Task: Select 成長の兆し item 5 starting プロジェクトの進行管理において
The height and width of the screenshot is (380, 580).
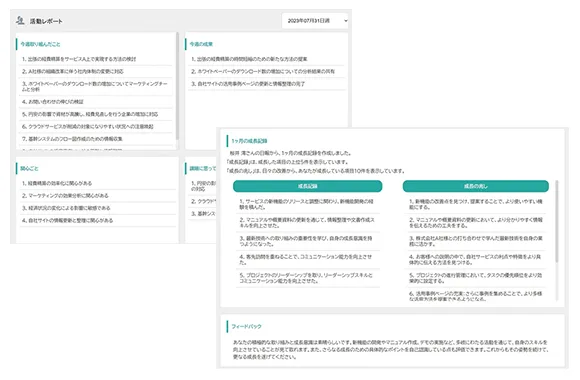Action: (x=476, y=278)
